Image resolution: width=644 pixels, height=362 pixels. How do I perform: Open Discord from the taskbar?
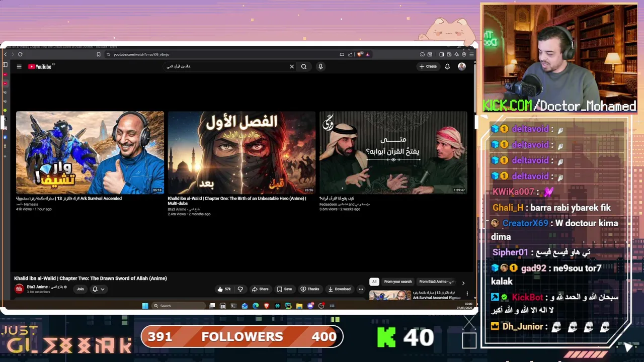point(310,306)
